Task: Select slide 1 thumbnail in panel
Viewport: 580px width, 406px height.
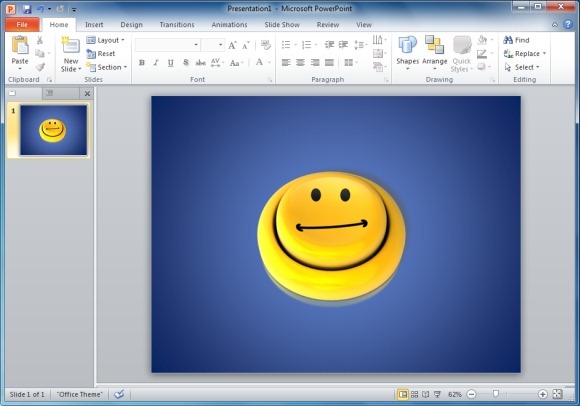Action: click(53, 130)
